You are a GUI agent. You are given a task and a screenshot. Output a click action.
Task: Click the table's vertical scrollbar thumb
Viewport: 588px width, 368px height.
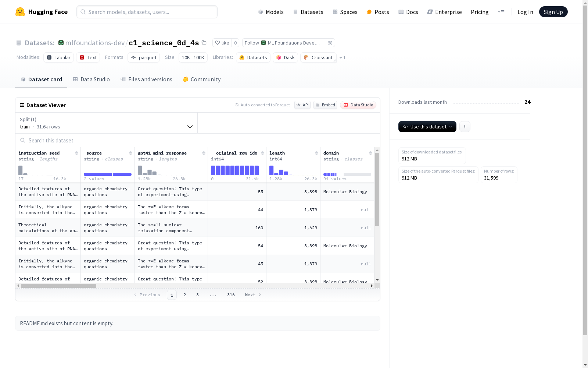377,189
